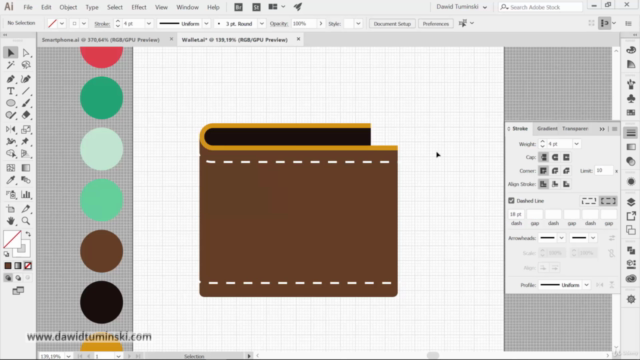
Task: Switch to the Gradient panel tab
Action: [547, 129]
